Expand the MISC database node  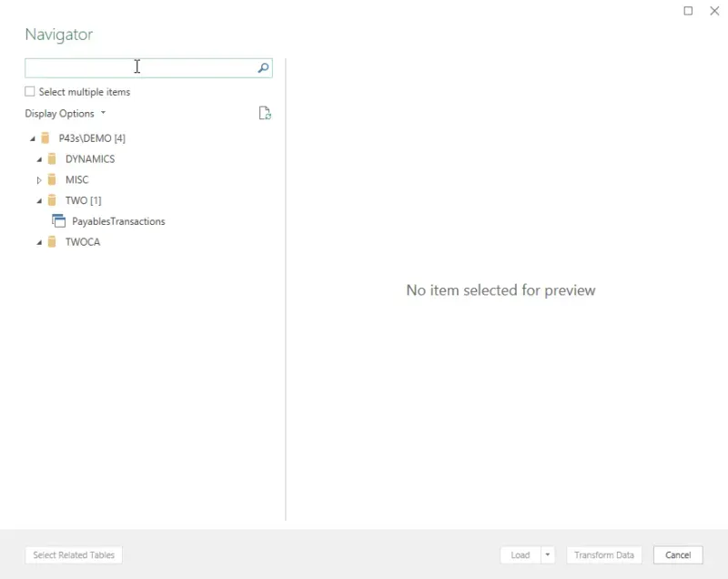pyautogui.click(x=39, y=180)
